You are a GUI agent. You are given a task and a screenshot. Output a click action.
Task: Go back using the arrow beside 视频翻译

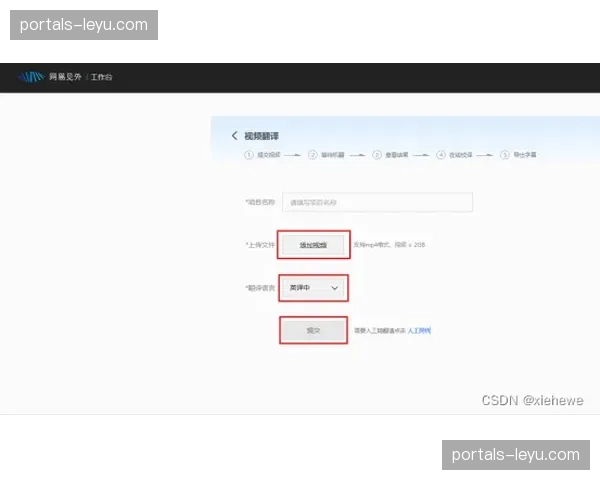tap(235, 136)
